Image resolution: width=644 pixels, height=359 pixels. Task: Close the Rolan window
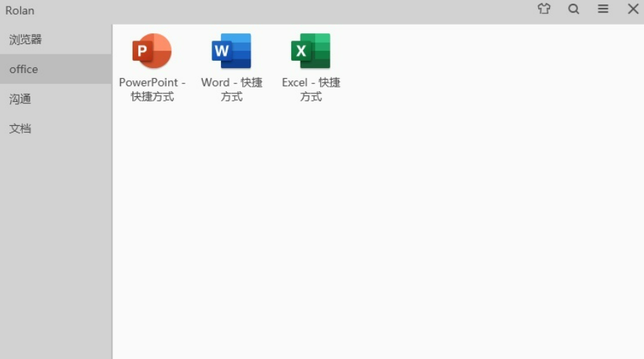[x=633, y=9]
